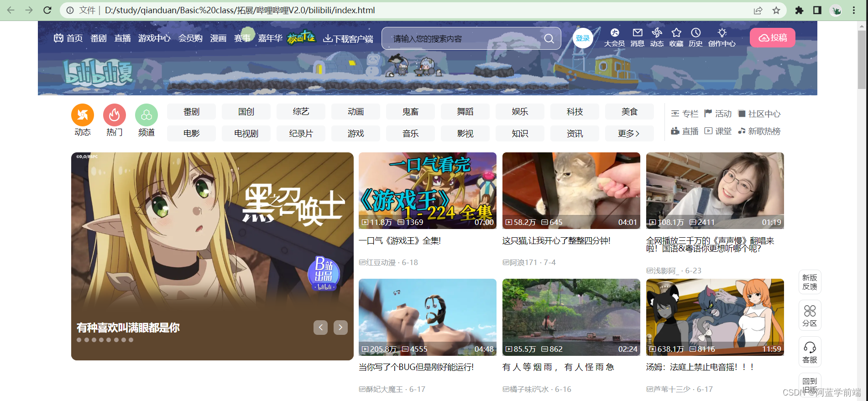This screenshot has width=868, height=401.
Task: Open the browser three-dot menu
Action: point(854,10)
